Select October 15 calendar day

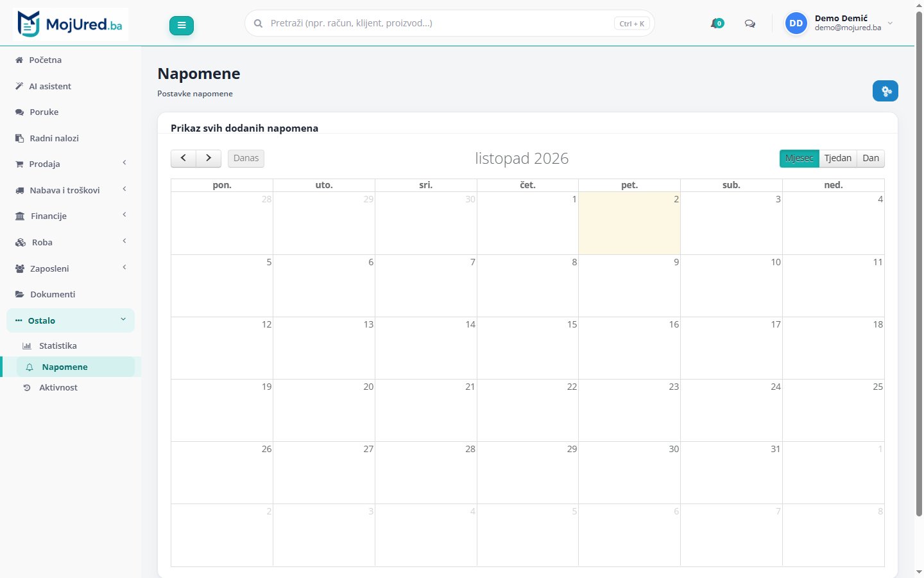tap(527, 348)
